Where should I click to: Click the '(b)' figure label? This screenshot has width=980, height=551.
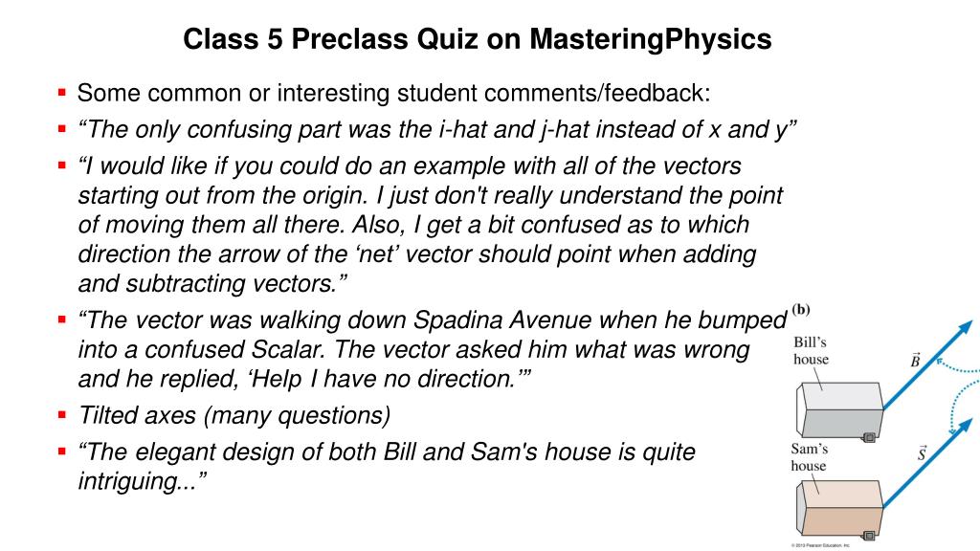[x=801, y=310]
